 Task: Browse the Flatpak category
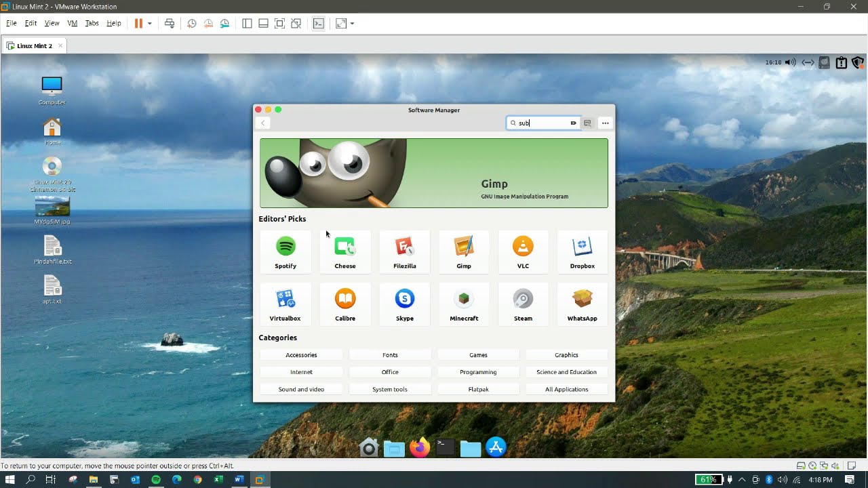coord(478,389)
